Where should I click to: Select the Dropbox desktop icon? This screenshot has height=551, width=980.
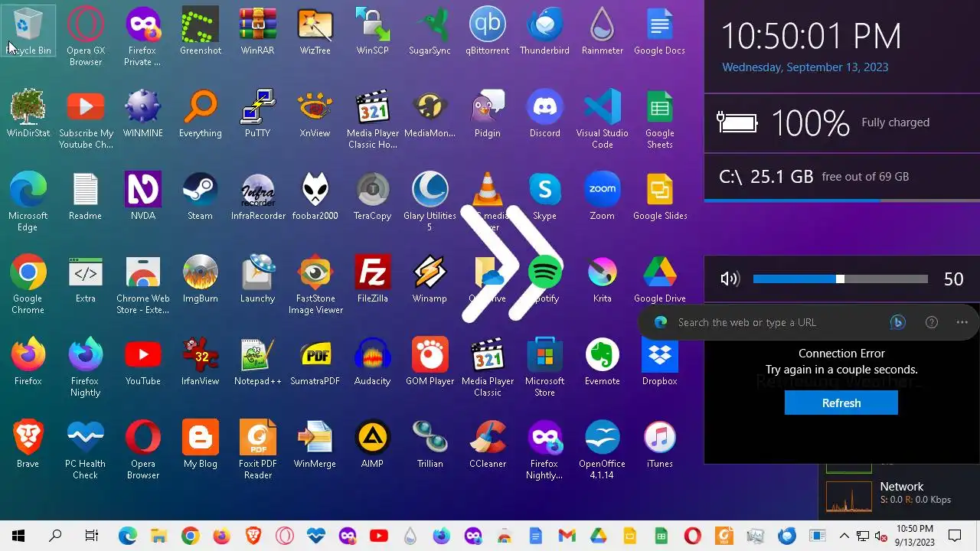(x=660, y=361)
